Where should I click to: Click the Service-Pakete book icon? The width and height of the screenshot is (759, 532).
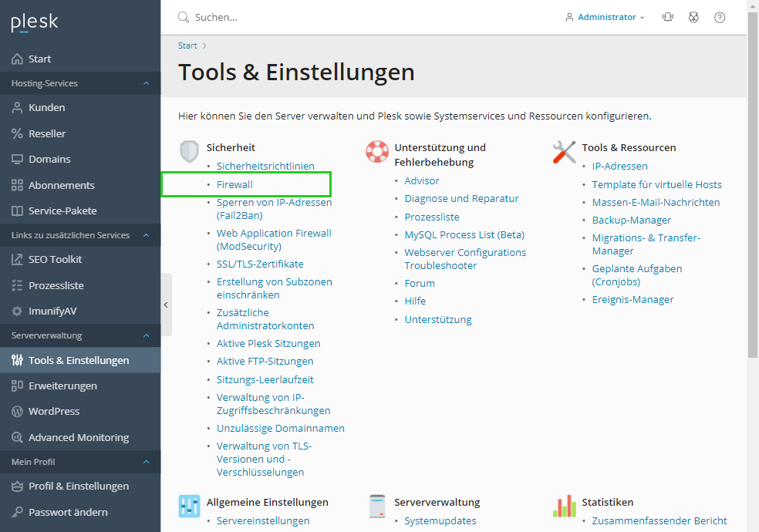pos(17,210)
